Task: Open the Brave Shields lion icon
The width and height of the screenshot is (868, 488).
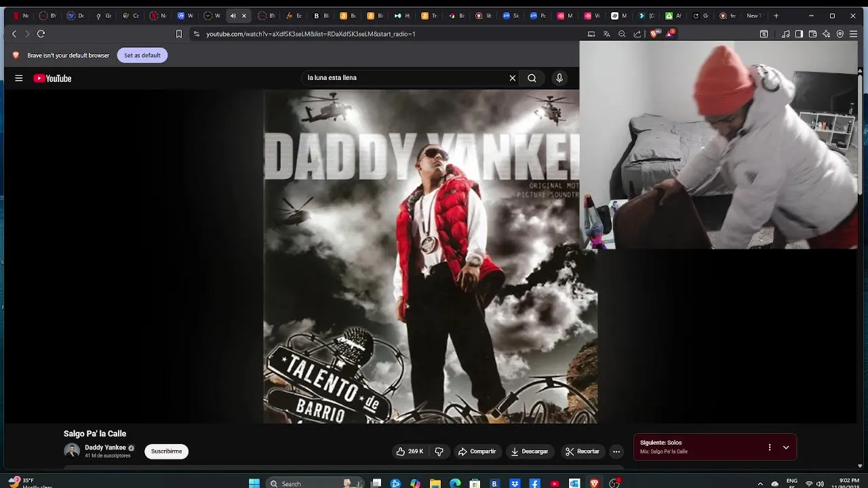Action: pos(654,34)
